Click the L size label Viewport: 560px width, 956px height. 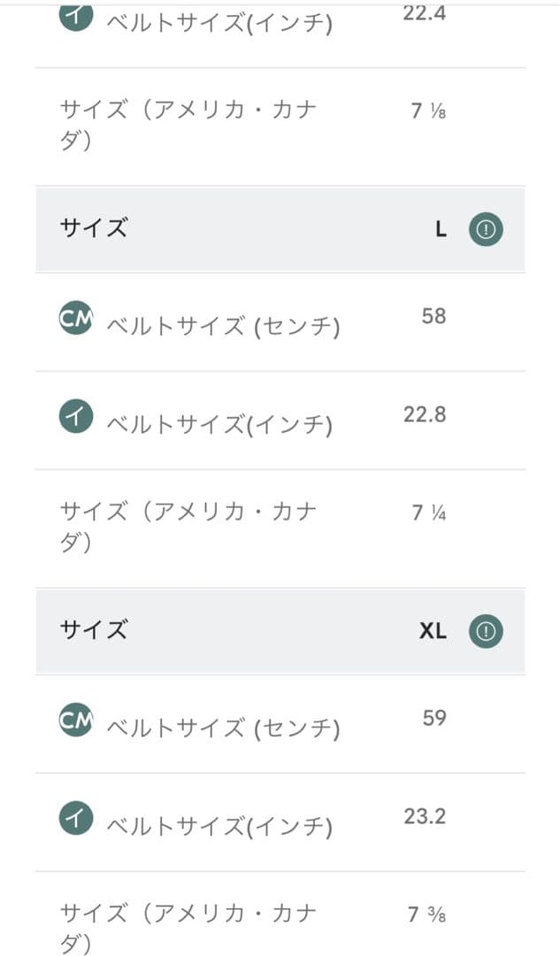[441, 229]
